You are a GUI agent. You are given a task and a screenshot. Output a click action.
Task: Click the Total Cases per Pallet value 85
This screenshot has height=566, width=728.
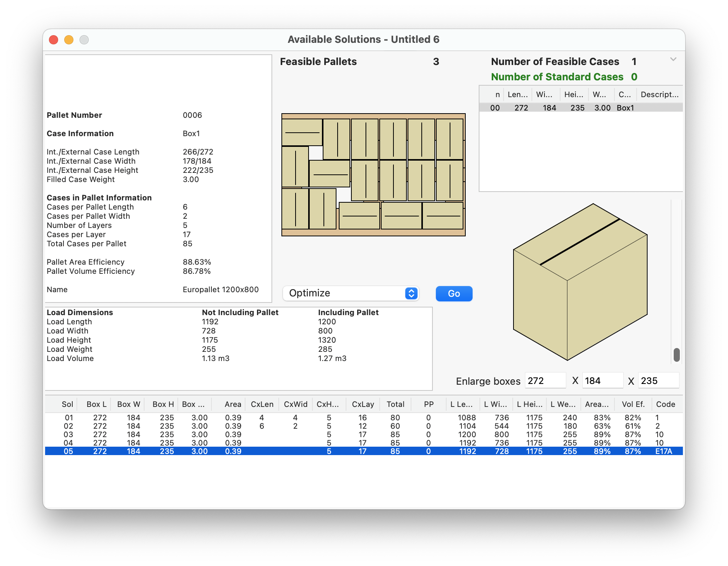pyautogui.click(x=187, y=244)
